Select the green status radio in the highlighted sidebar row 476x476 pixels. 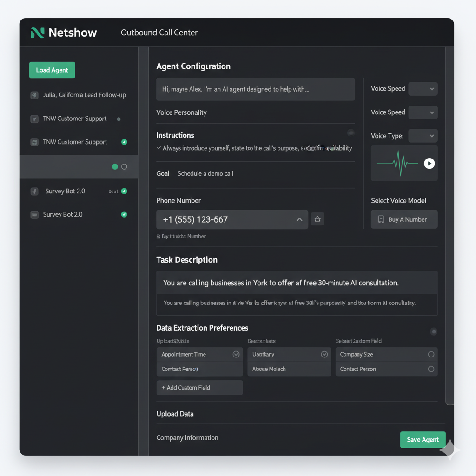coord(114,166)
